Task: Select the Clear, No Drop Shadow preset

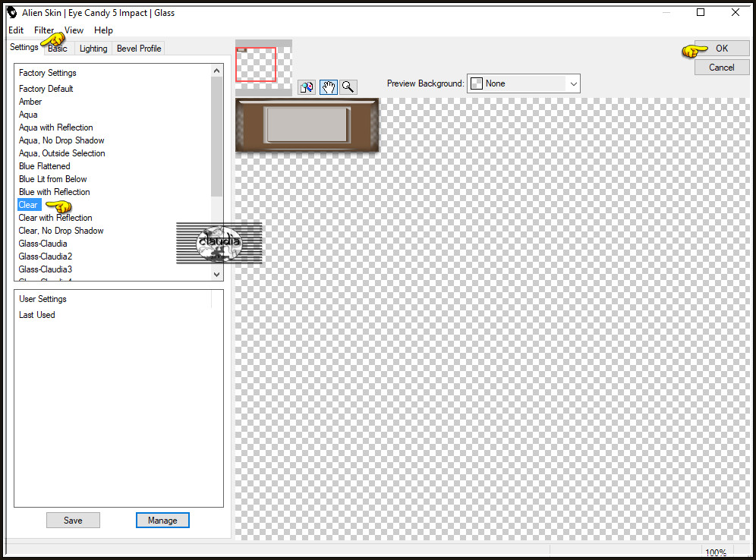Action: (61, 231)
